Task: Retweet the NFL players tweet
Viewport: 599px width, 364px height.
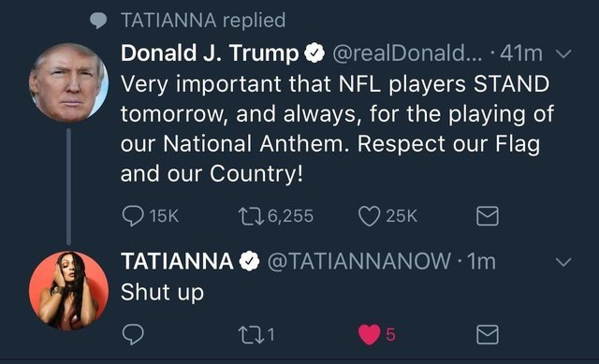Action: pos(251,216)
